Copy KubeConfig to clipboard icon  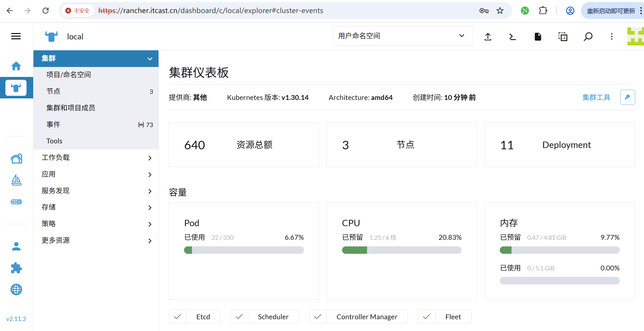point(563,37)
